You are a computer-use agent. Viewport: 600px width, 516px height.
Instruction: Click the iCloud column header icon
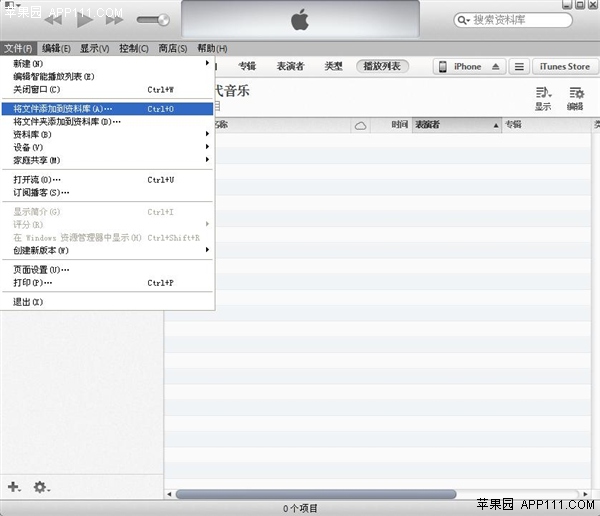click(361, 125)
